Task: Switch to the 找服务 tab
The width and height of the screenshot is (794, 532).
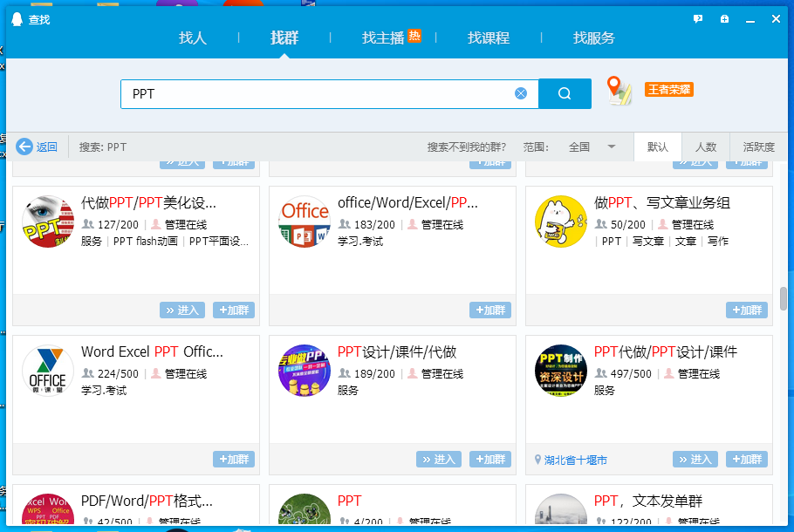Action: click(594, 38)
